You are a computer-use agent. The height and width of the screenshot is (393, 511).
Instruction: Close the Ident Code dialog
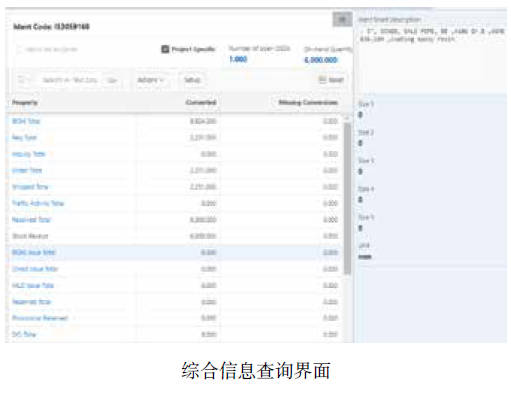[342, 19]
